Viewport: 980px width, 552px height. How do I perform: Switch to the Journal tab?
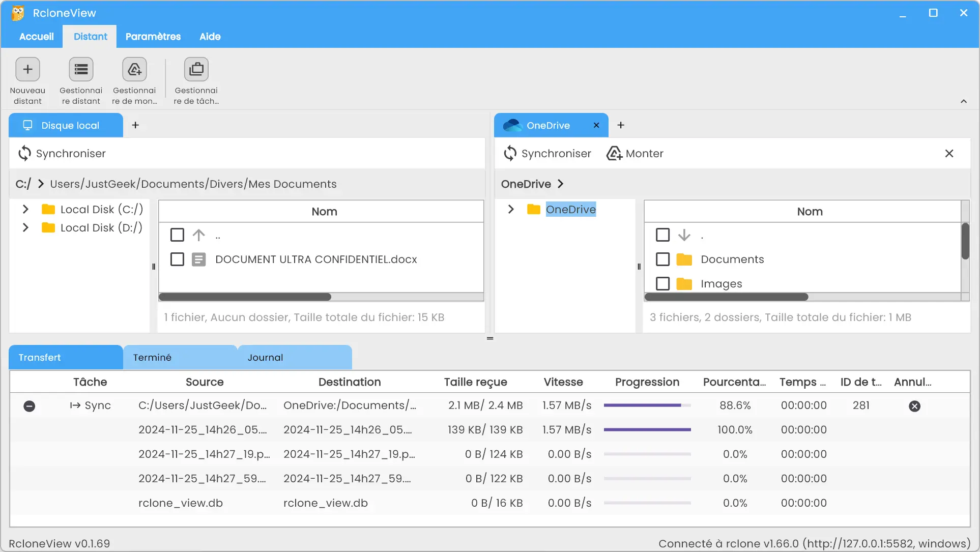(295, 357)
